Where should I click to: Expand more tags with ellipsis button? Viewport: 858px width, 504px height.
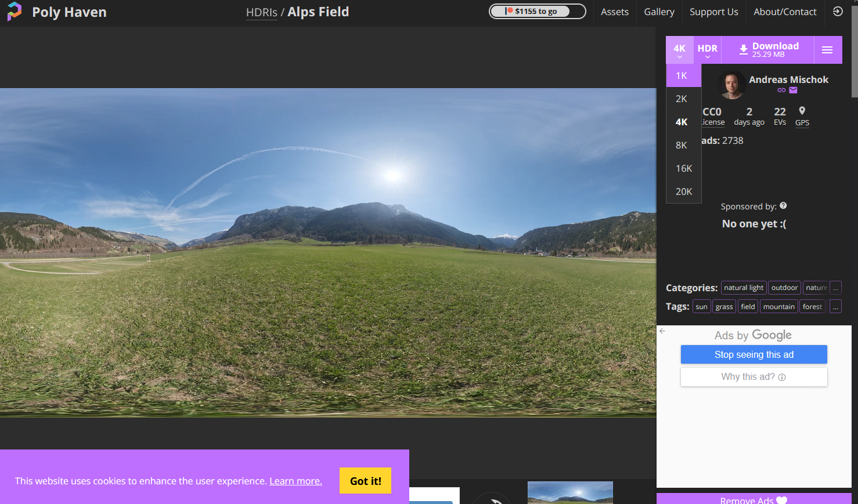pos(835,307)
